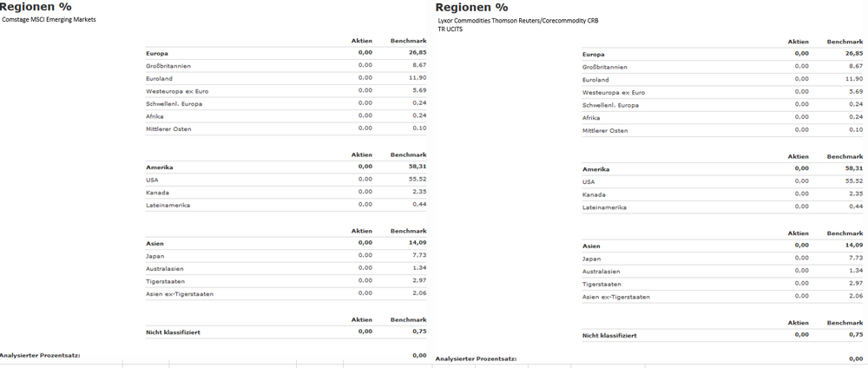Click the left panel 'Regionen %' heading
Screen dimensions: 868x368
(36, 7)
